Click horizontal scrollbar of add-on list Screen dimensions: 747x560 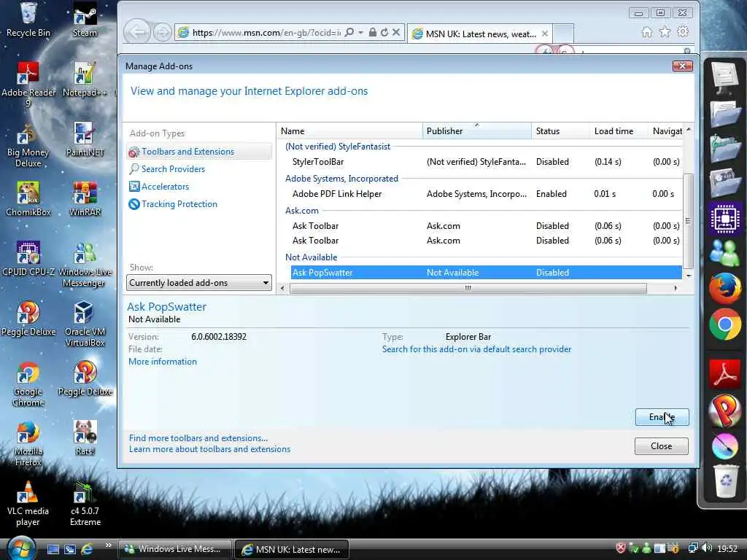468,288
